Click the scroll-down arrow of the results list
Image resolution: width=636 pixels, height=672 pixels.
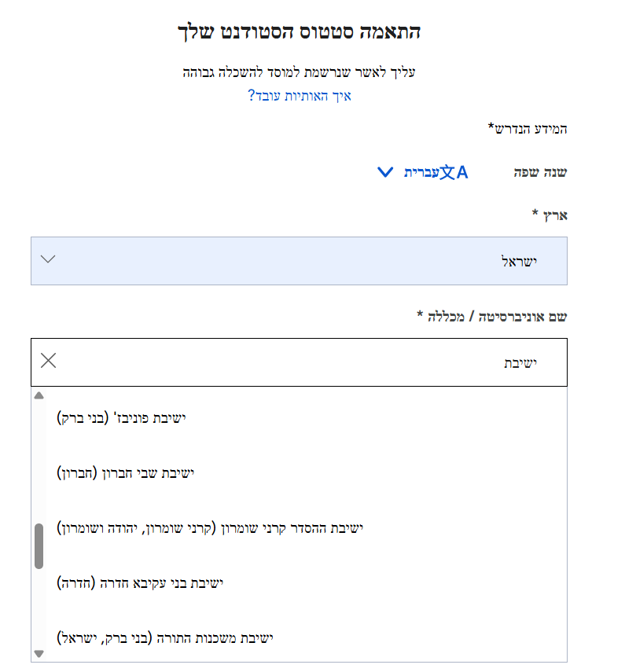pyautogui.click(x=39, y=653)
